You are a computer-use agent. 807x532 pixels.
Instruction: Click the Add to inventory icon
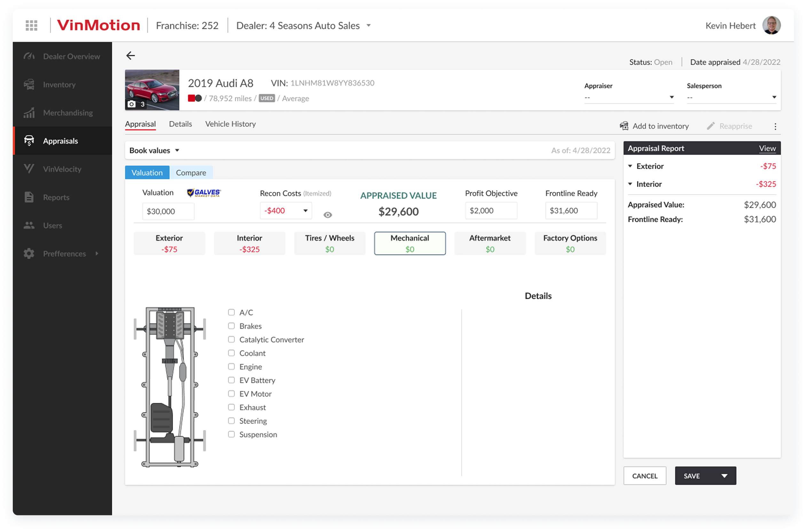[624, 126]
